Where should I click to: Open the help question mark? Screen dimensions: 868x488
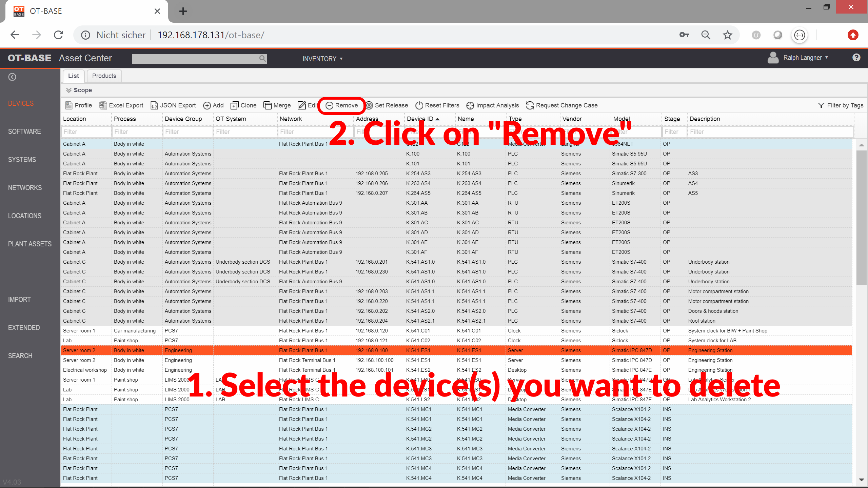(x=856, y=58)
